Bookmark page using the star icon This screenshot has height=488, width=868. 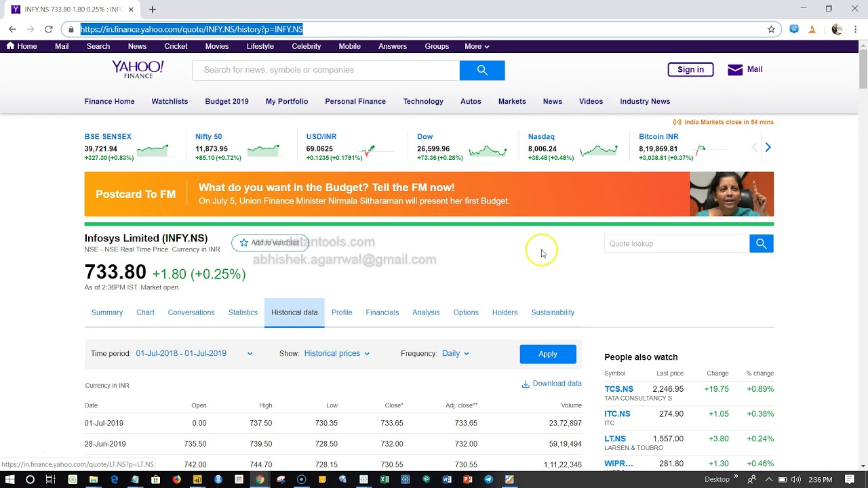point(771,29)
